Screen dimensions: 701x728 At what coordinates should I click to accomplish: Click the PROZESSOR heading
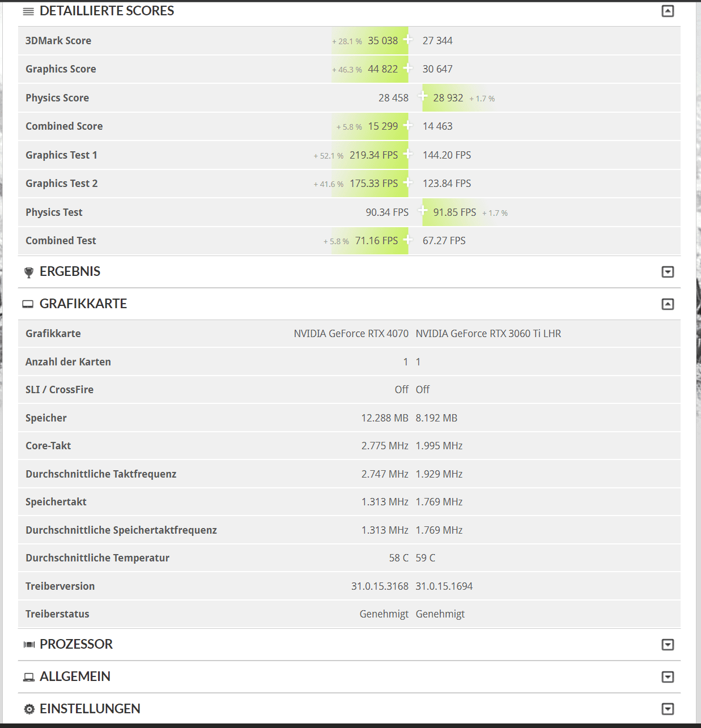pyautogui.click(x=76, y=644)
